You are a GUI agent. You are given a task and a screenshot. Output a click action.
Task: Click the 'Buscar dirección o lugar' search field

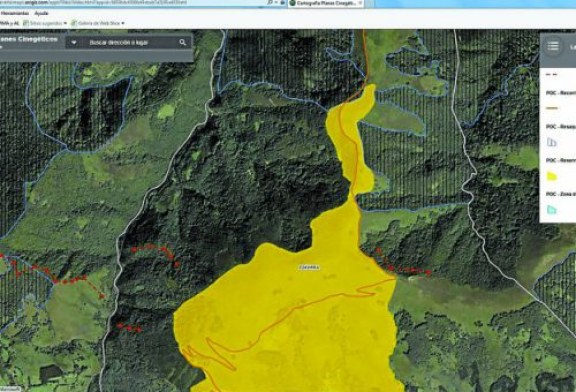129,43
